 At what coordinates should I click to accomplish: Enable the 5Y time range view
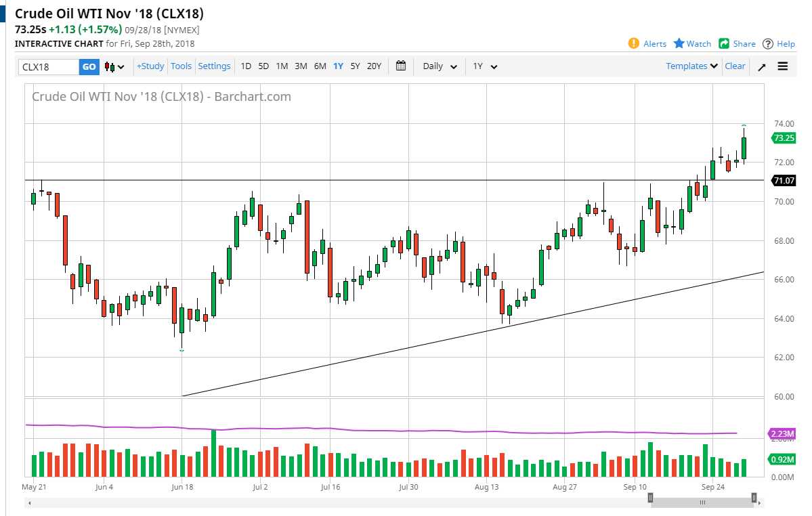pyautogui.click(x=355, y=66)
